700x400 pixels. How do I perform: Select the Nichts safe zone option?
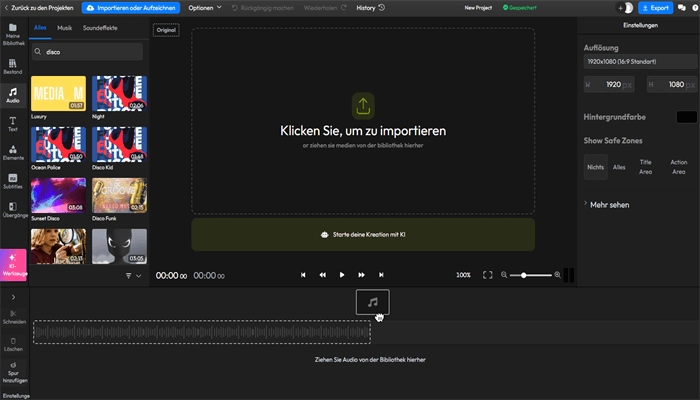pos(596,167)
